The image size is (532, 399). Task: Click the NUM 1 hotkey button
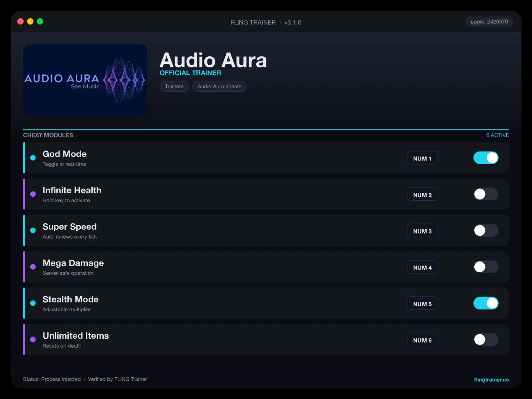[x=422, y=158]
